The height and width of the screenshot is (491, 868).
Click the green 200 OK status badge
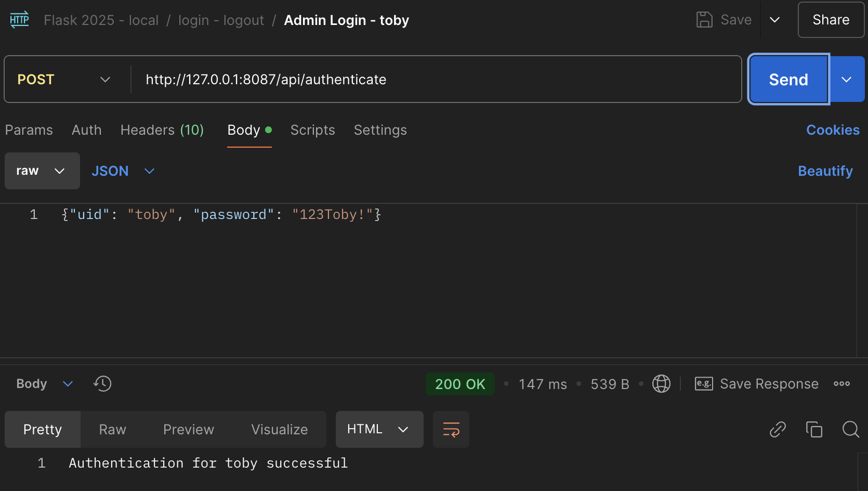[x=459, y=383]
